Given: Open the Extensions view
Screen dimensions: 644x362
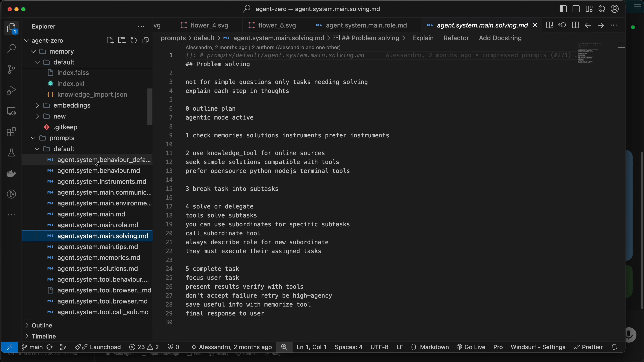Looking at the screenshot, I should pos(12,132).
